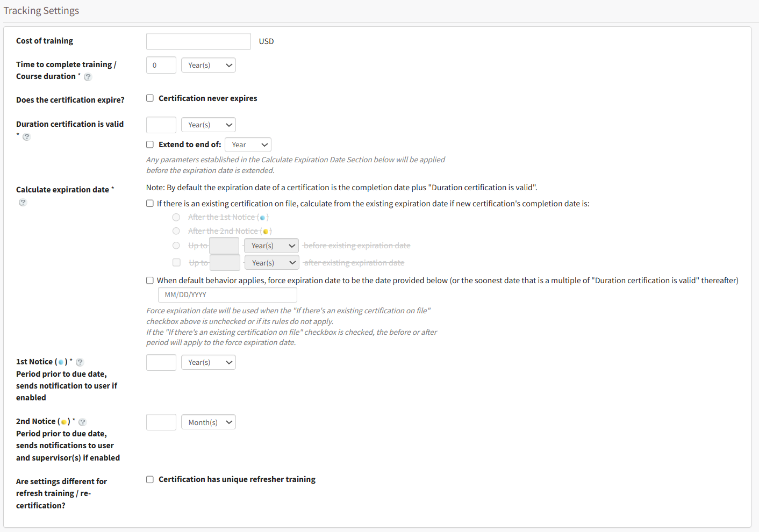Tick Certification has unique refresher training
The image size is (759, 532).
(150, 479)
